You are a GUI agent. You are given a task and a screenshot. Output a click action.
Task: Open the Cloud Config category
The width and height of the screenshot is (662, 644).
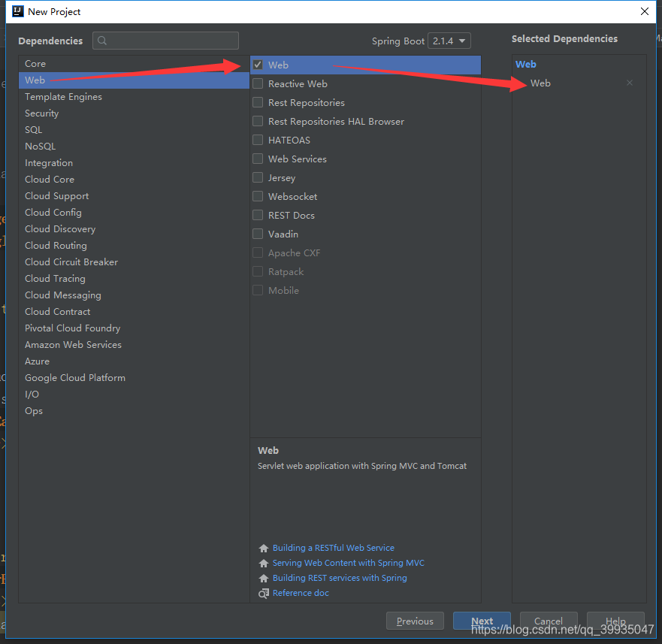pyautogui.click(x=134, y=212)
